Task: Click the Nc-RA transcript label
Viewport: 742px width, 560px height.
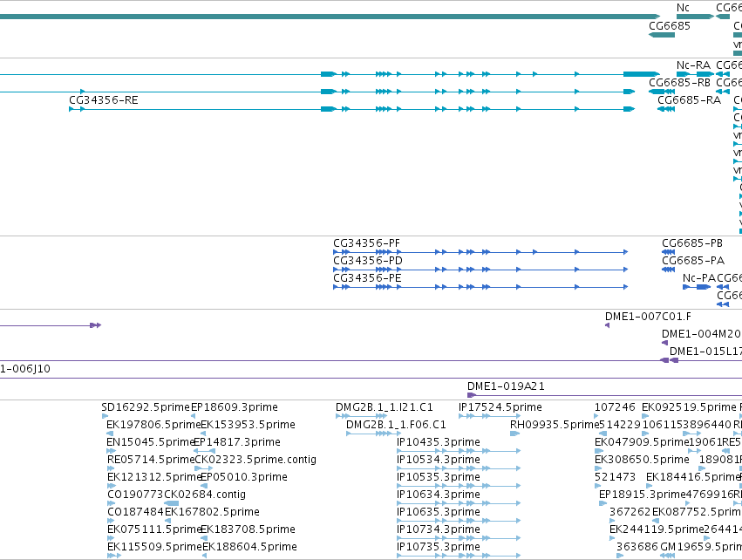Action: (693, 65)
